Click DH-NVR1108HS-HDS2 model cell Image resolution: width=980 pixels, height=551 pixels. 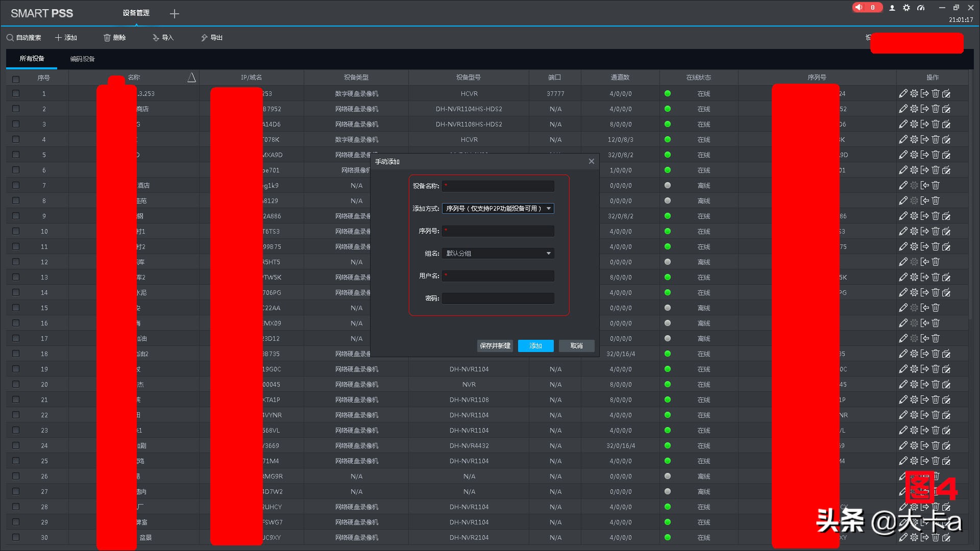[x=469, y=124]
